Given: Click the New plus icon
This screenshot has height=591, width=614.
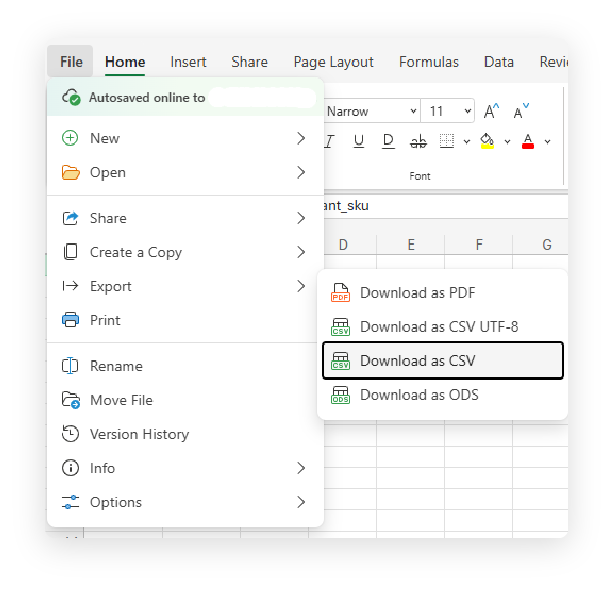Looking at the screenshot, I should [70, 138].
